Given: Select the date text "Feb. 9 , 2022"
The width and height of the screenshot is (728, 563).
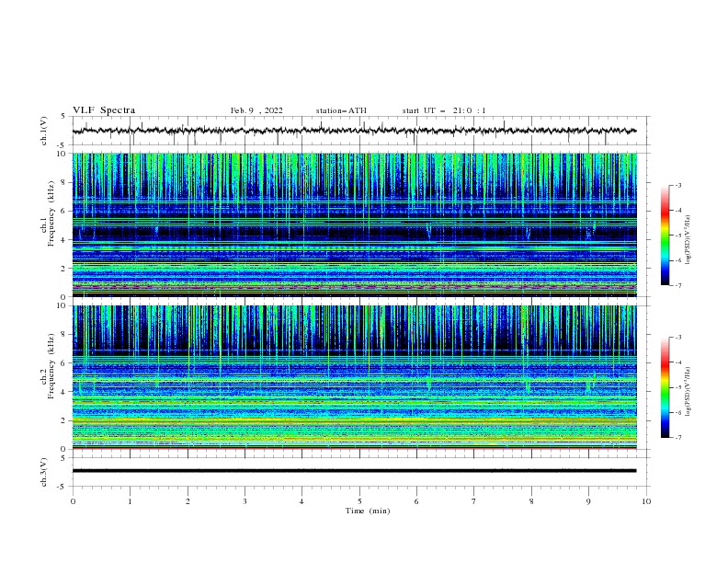Looking at the screenshot, I should tap(256, 110).
